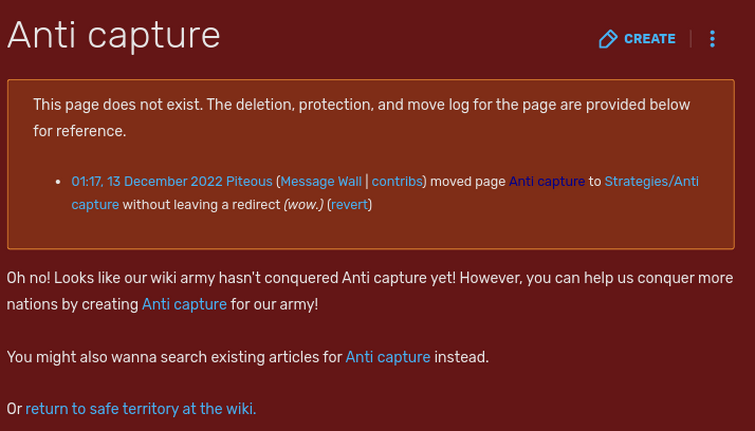Open the three-dot more options menu
Viewport: 755px width, 431px height.
tap(712, 39)
